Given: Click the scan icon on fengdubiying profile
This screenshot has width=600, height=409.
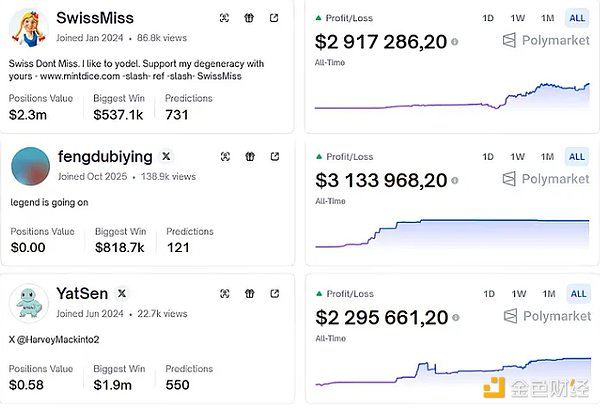Looking at the screenshot, I should (x=226, y=156).
